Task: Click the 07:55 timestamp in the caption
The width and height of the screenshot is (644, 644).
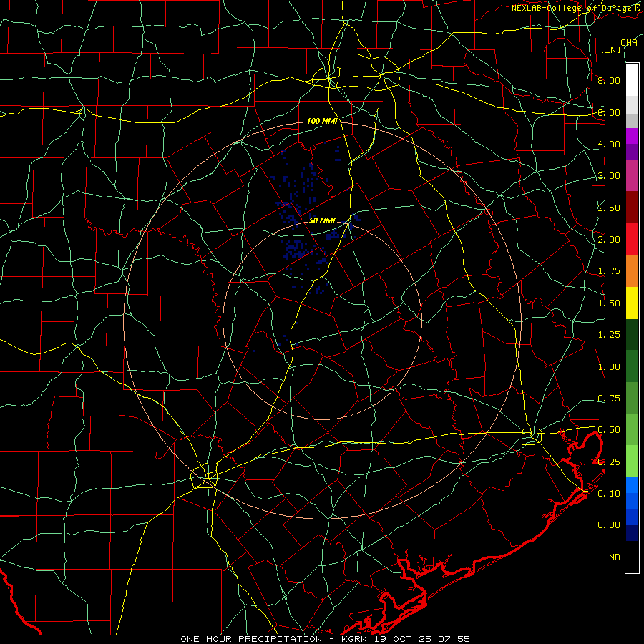Action: (454, 639)
